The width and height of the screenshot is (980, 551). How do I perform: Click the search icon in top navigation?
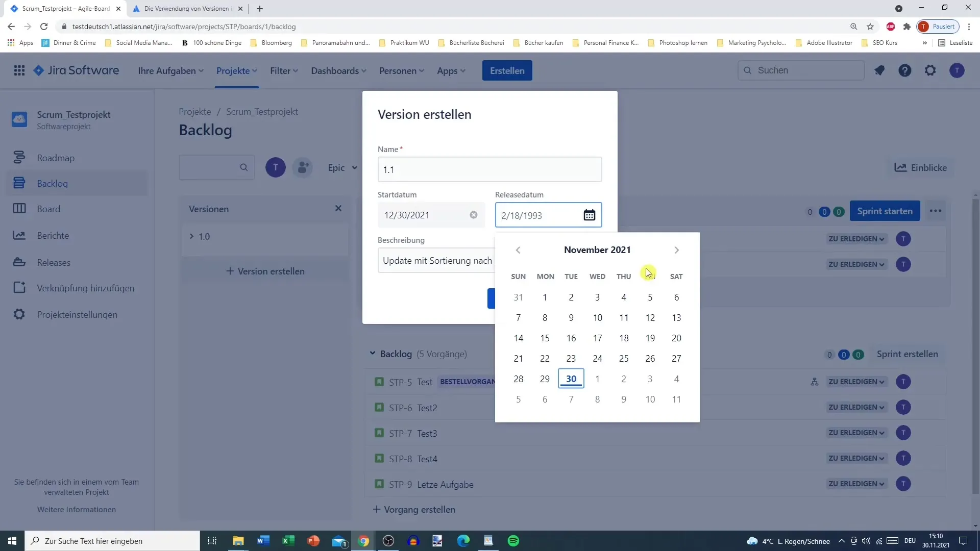point(749,70)
